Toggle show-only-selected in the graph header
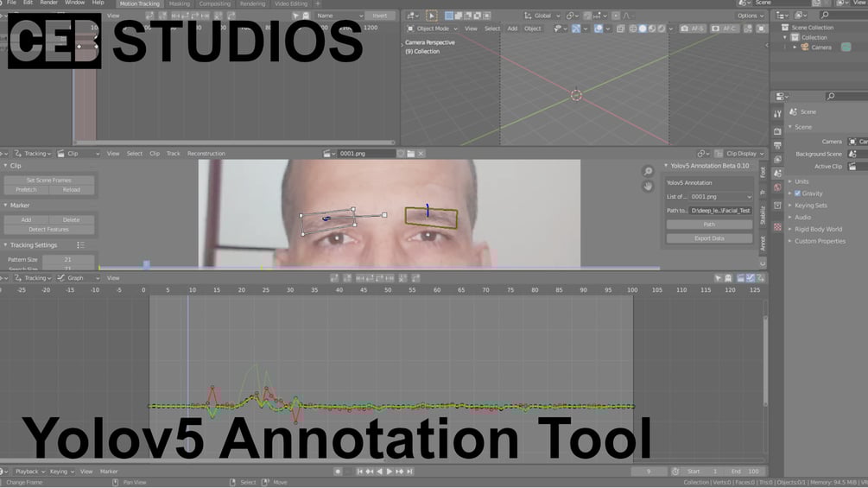This screenshot has width=868, height=488. [x=718, y=278]
